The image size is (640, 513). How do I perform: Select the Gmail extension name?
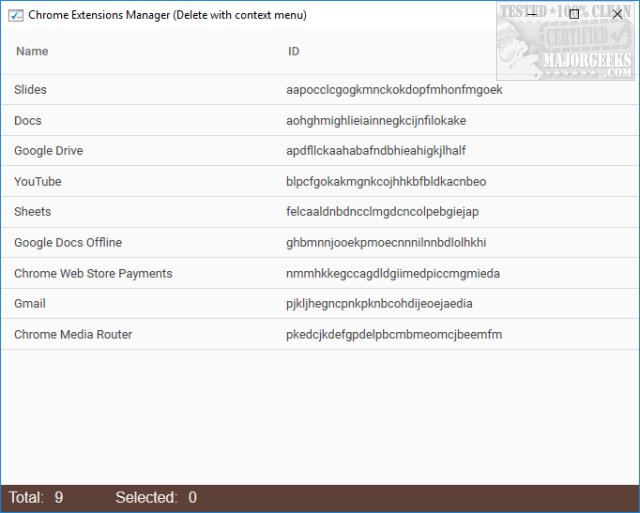tap(30, 303)
